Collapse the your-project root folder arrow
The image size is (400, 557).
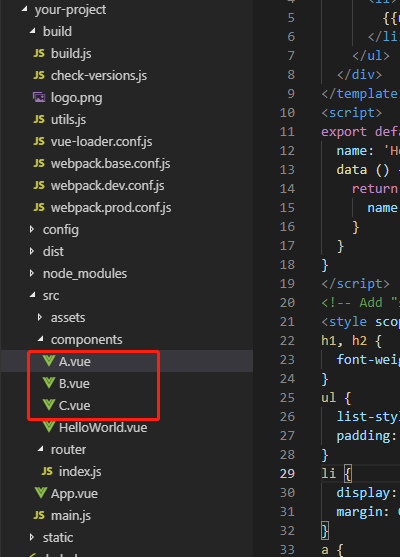[x=24, y=9]
